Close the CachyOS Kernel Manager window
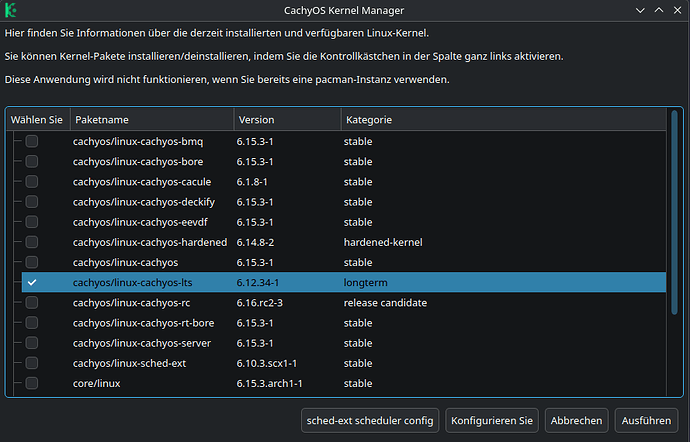This screenshot has height=442, width=690. click(x=677, y=10)
